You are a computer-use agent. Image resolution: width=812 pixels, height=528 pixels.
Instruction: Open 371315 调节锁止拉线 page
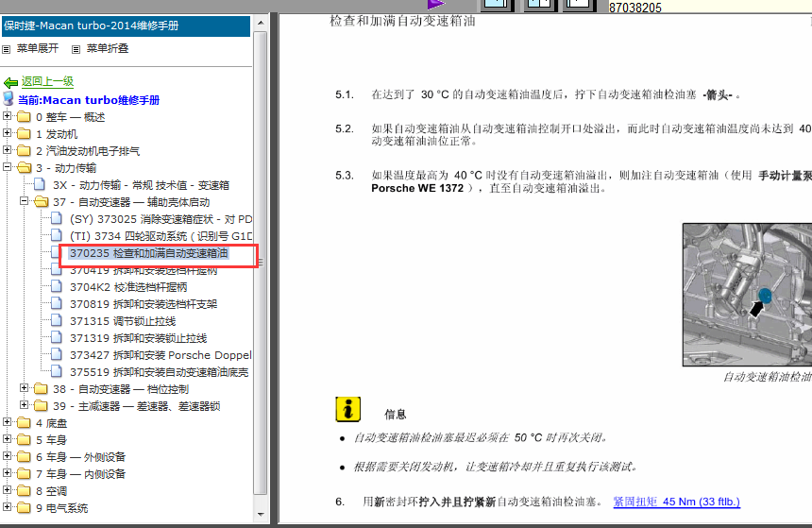point(123,321)
